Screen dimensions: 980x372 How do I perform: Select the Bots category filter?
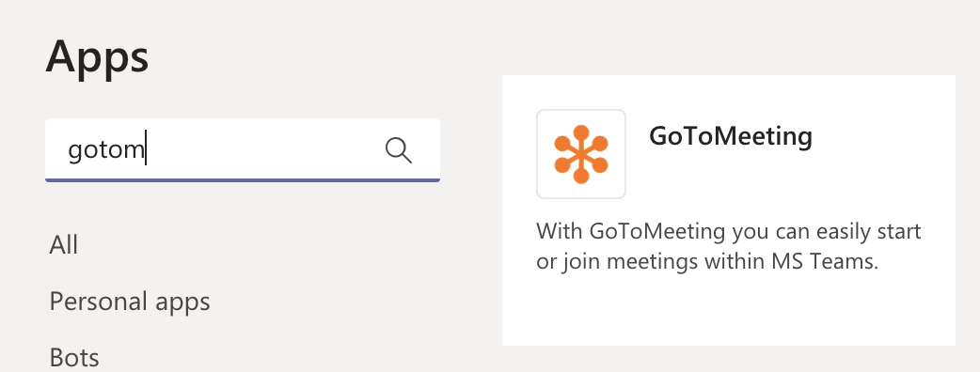74,358
